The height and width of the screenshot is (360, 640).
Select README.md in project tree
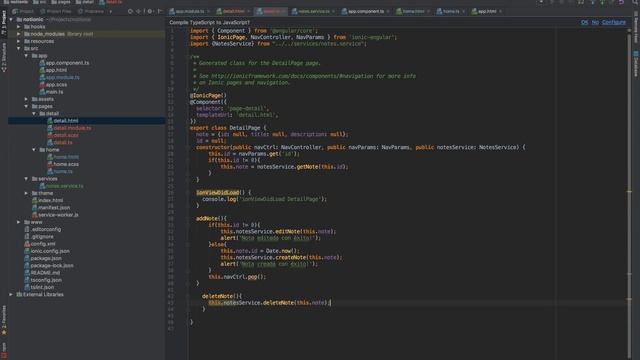tap(42, 273)
